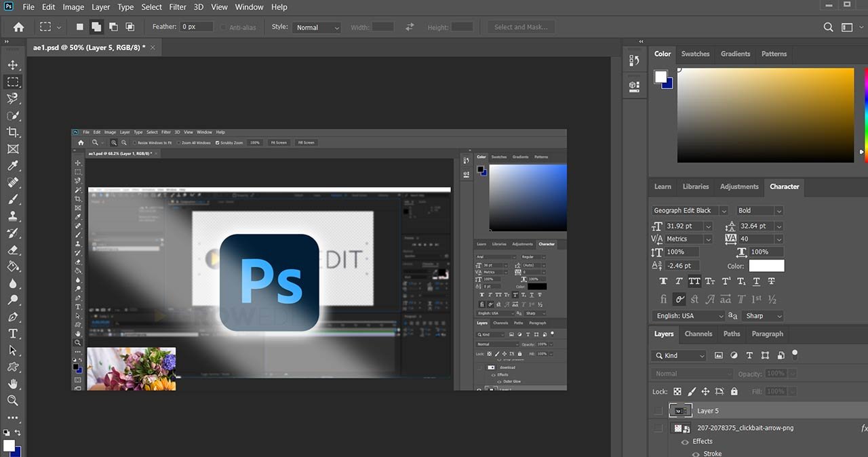868x457 pixels.
Task: Select the Clone Stamp tool
Action: pos(13,216)
